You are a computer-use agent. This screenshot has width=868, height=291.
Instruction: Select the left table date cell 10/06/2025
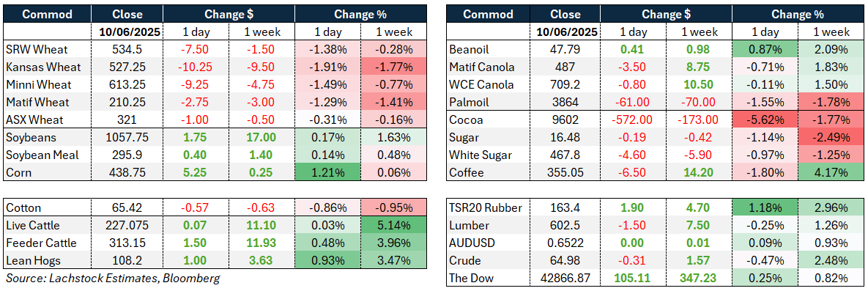127,32
